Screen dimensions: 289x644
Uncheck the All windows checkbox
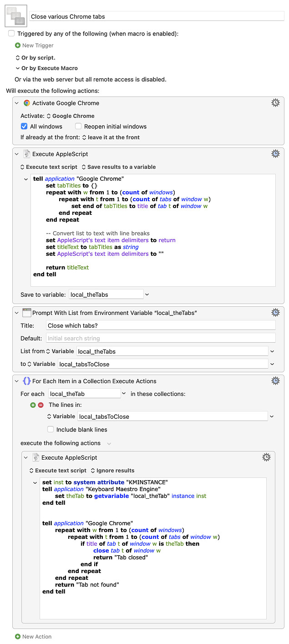[24, 127]
